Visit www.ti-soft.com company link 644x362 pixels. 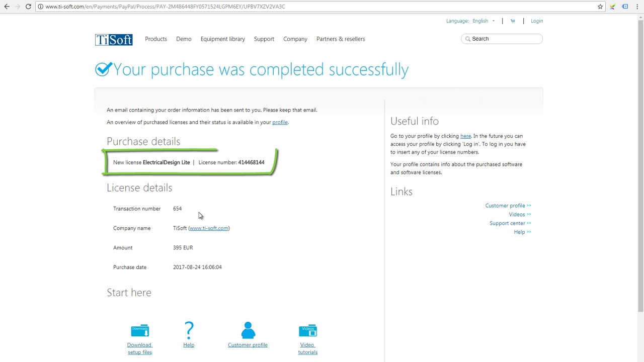point(209,228)
